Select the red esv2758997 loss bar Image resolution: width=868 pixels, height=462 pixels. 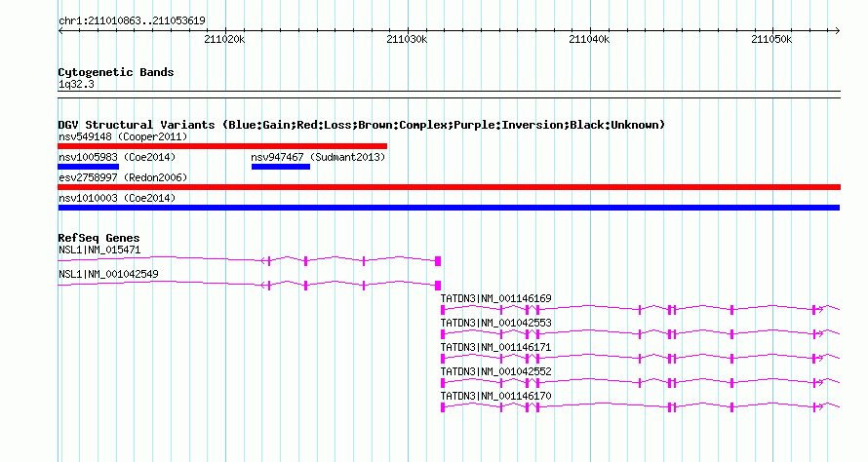pyautogui.click(x=449, y=187)
